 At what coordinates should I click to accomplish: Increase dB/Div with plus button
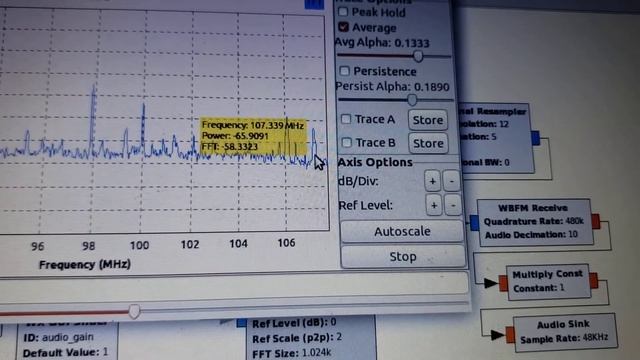pyautogui.click(x=433, y=181)
